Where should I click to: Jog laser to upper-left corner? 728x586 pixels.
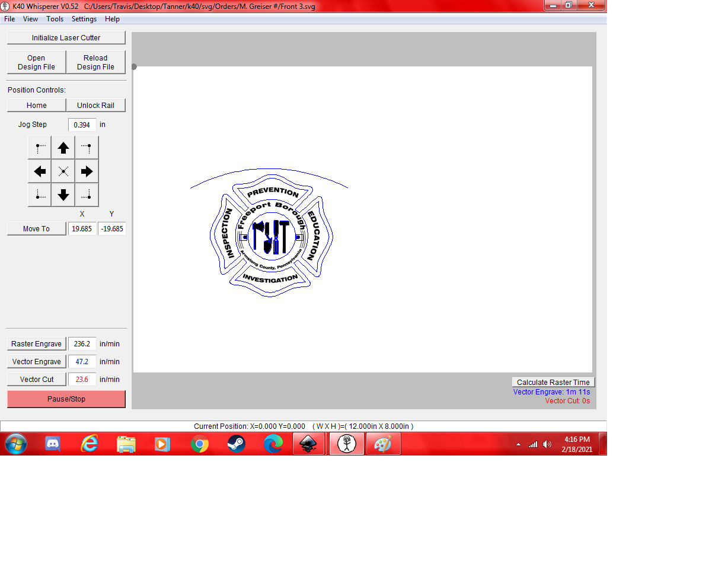click(x=40, y=148)
